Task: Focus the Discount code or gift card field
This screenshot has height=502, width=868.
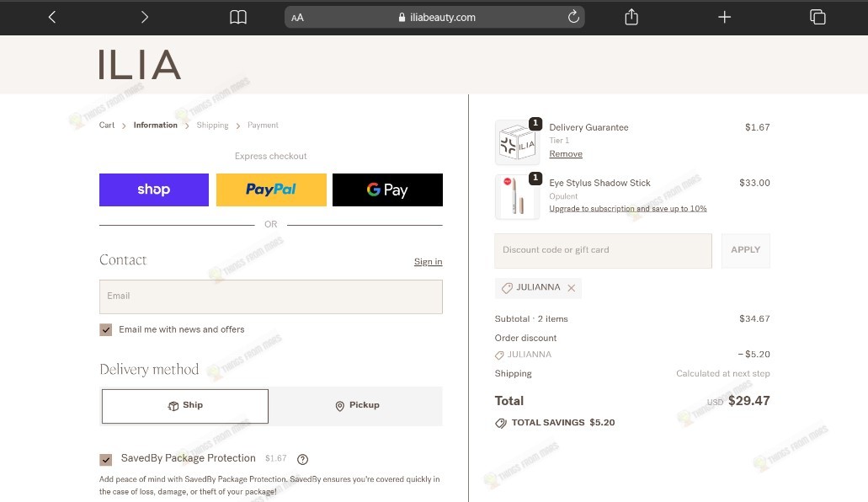Action: click(603, 250)
